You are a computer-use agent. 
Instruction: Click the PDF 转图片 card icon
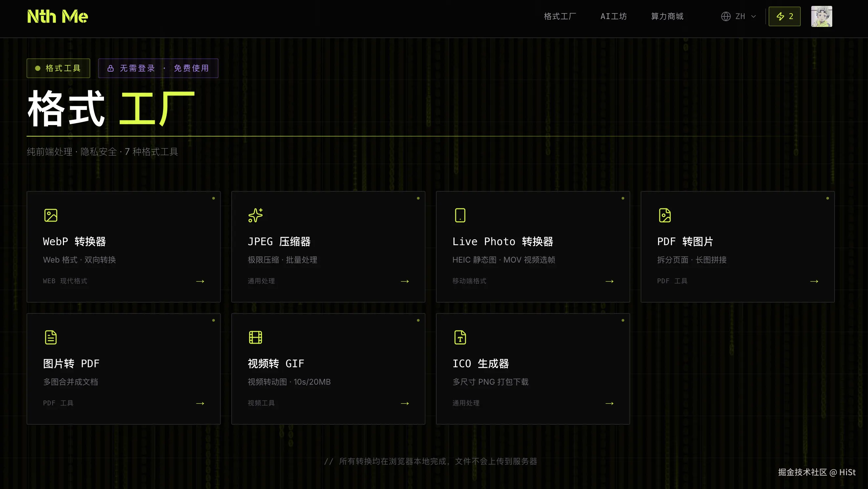click(665, 215)
